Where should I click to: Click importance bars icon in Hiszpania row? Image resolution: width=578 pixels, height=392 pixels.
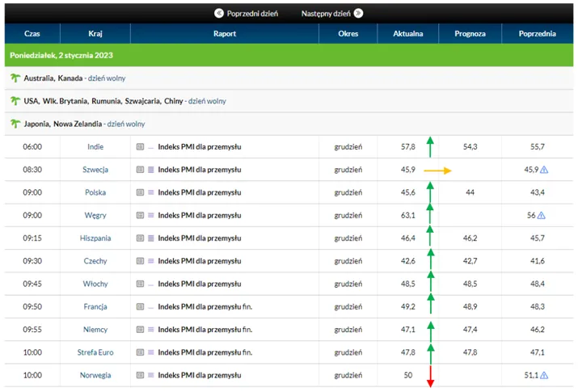[x=151, y=238]
